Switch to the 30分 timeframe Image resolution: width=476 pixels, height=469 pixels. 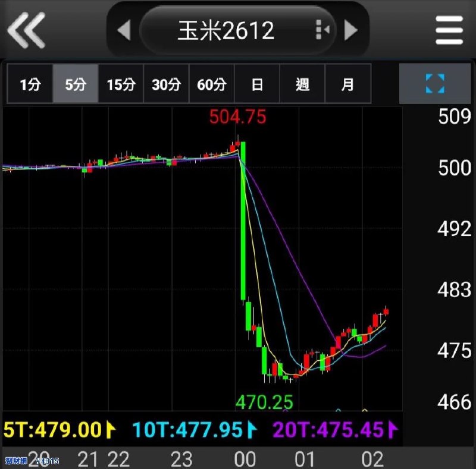(x=167, y=84)
